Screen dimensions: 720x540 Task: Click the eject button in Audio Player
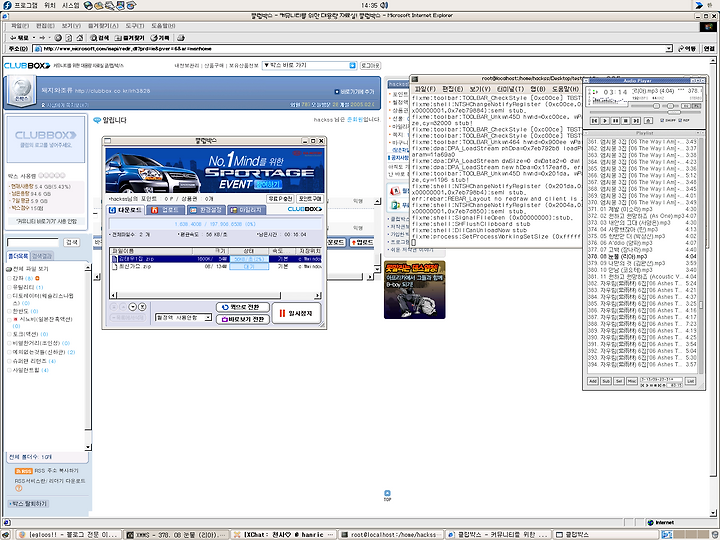point(648,121)
